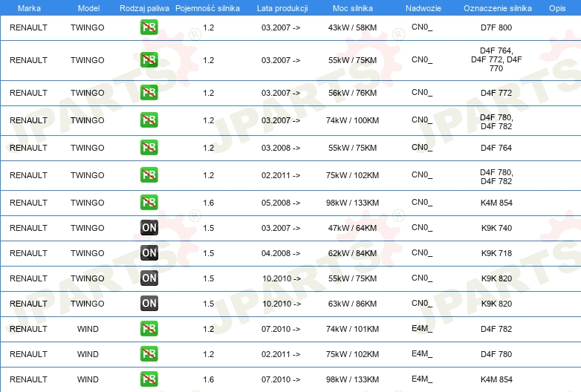Select the E4M_ body code in the Wind 1.6 row
This screenshot has width=581, height=392.
pos(422,379)
